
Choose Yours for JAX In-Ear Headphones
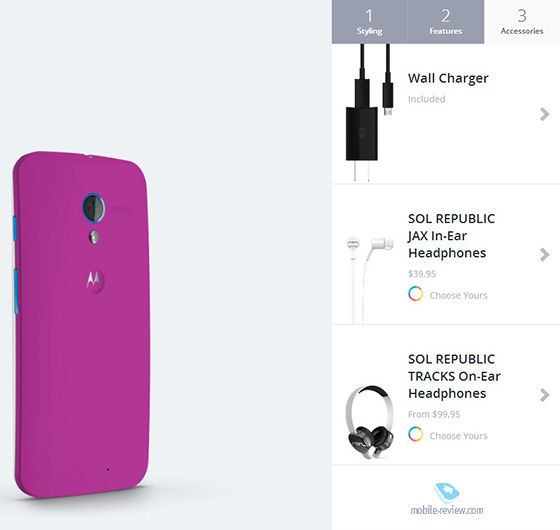click(x=458, y=295)
